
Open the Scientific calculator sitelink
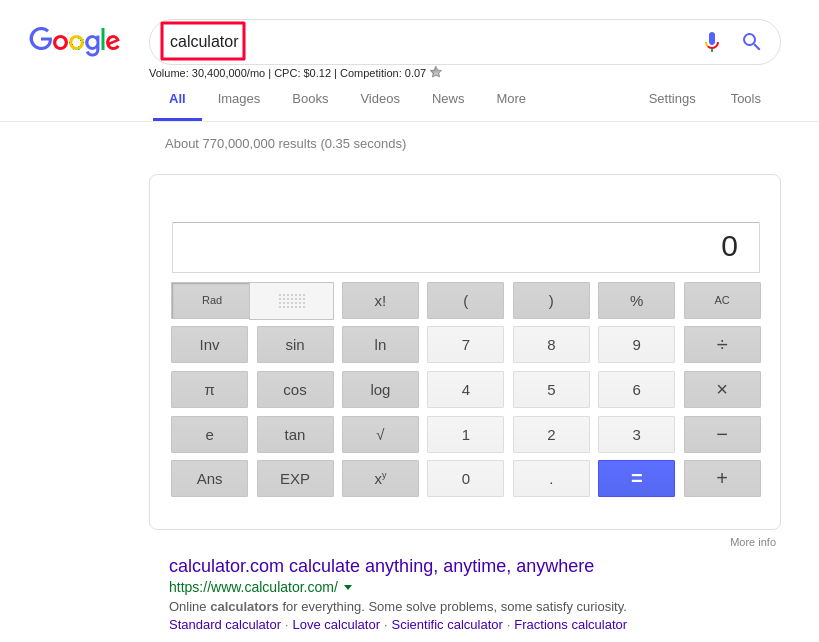pyautogui.click(x=447, y=625)
